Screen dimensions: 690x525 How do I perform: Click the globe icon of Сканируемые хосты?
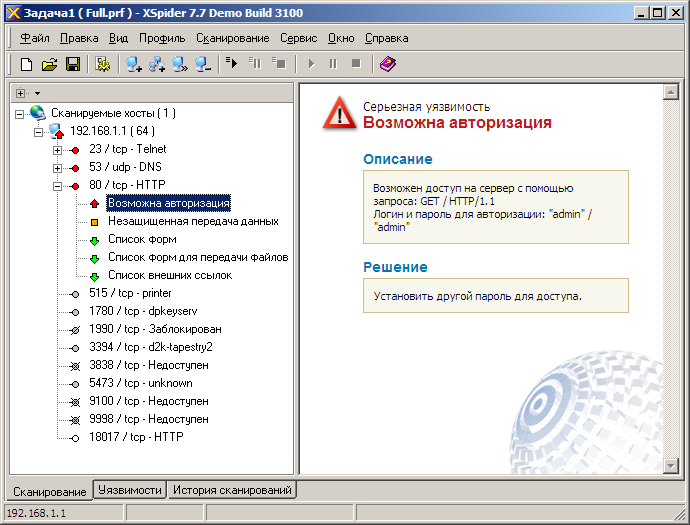pyautogui.click(x=38, y=113)
